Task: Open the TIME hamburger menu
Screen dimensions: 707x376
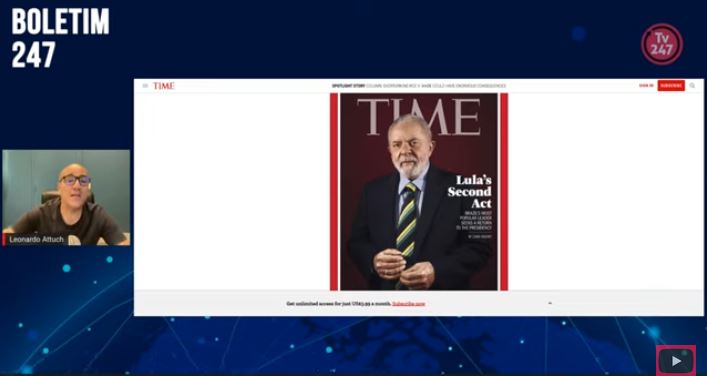Action: (145, 86)
